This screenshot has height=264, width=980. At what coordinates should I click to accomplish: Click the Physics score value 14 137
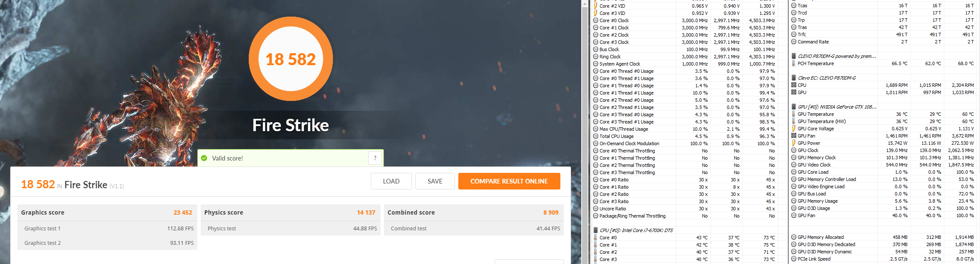[366, 212]
